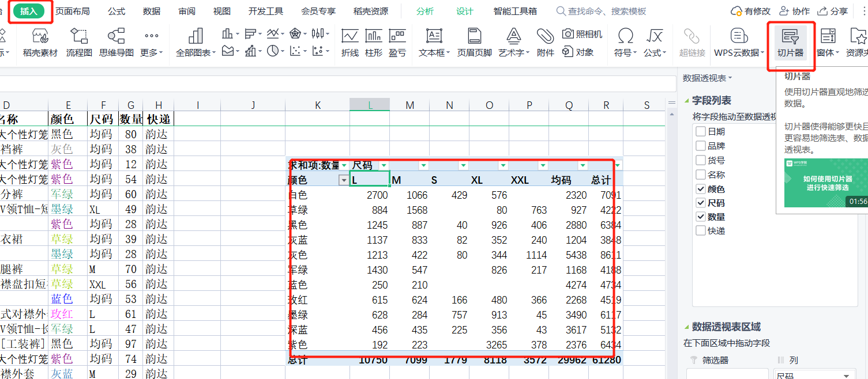Insert a 思维导图 mind map
868x379 pixels.
(117, 43)
